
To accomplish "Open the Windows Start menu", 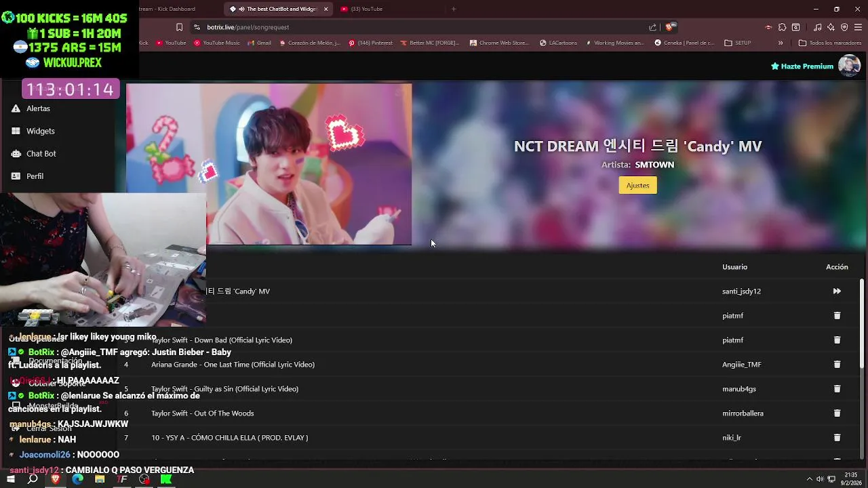I will [11, 479].
